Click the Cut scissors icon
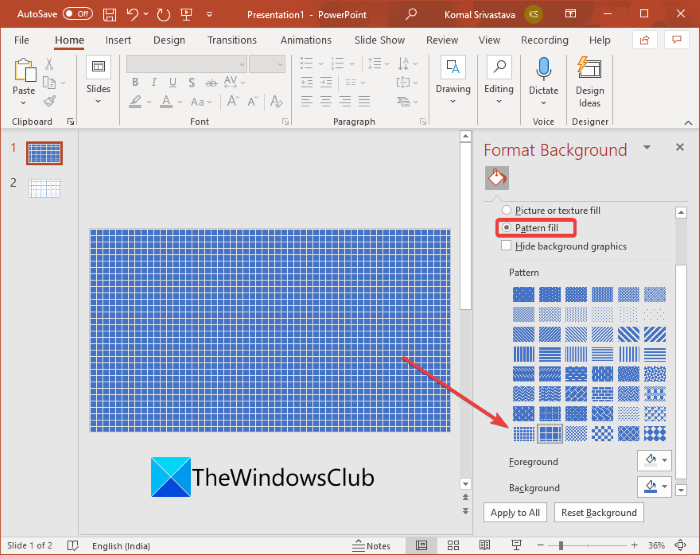Viewport: 700px width, 555px height. tap(49, 64)
